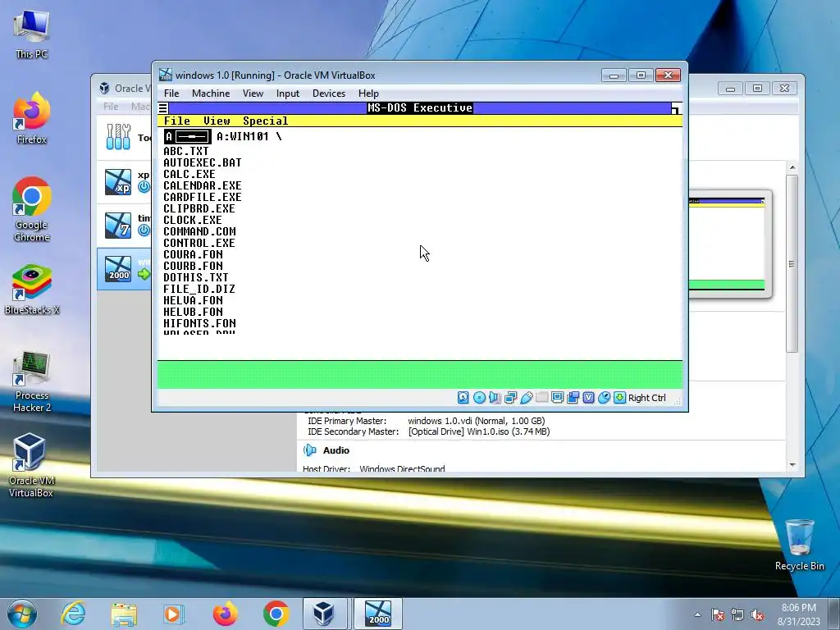Open the Devices menu

[329, 94]
